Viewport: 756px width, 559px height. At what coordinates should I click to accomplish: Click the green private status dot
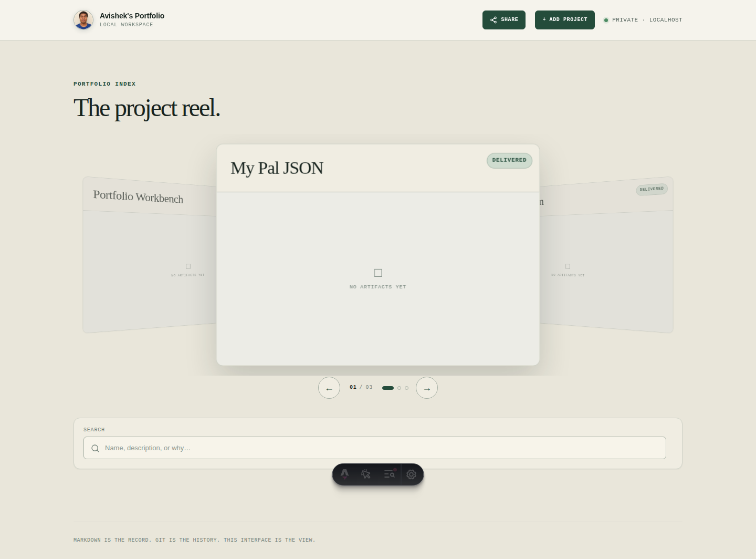click(606, 20)
